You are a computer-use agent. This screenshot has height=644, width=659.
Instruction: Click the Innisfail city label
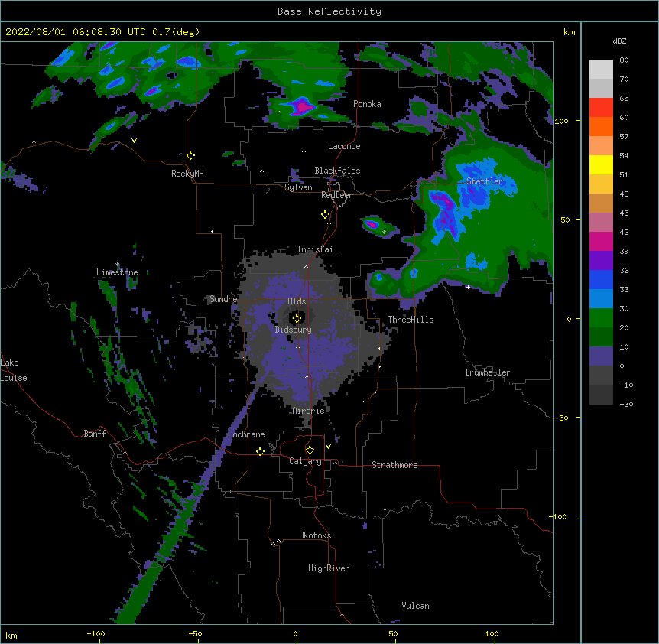pos(317,249)
